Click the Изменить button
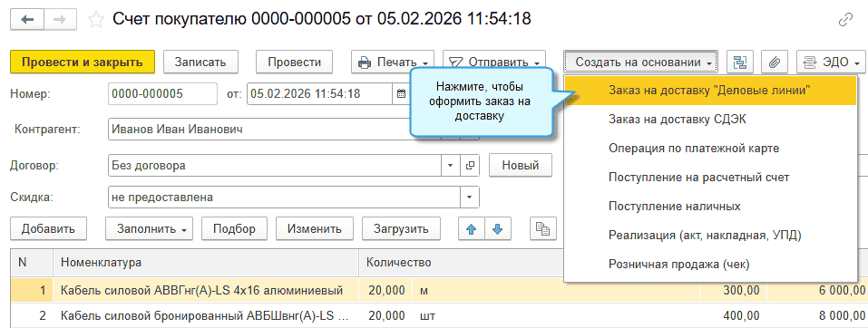 click(x=315, y=229)
